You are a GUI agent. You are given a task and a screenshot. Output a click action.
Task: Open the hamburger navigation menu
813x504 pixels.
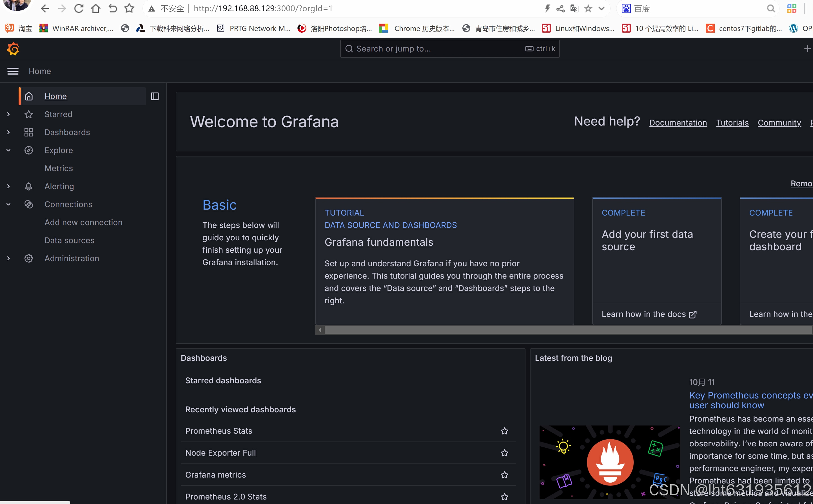pyautogui.click(x=13, y=71)
